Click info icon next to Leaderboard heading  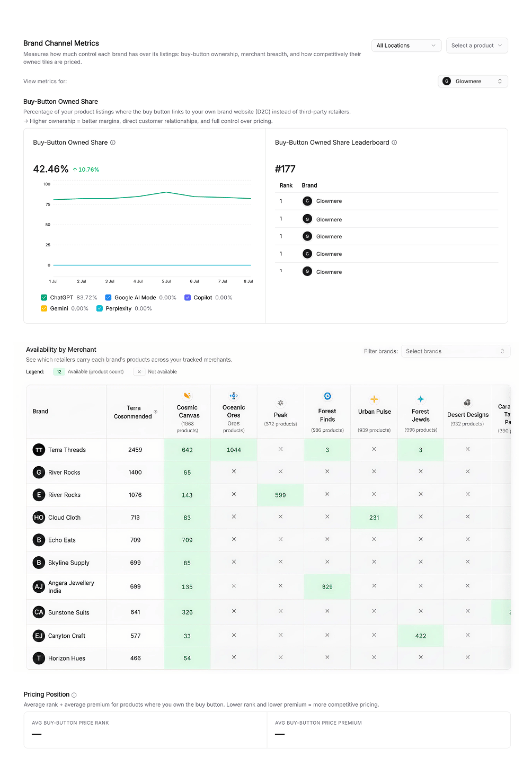[x=394, y=142]
